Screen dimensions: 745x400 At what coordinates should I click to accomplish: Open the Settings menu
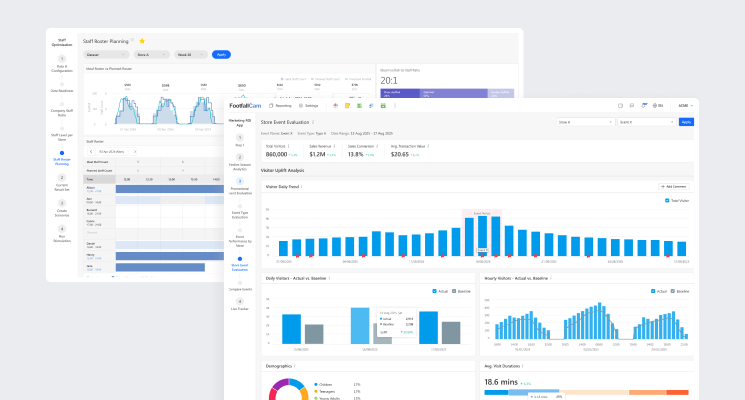tap(310, 105)
